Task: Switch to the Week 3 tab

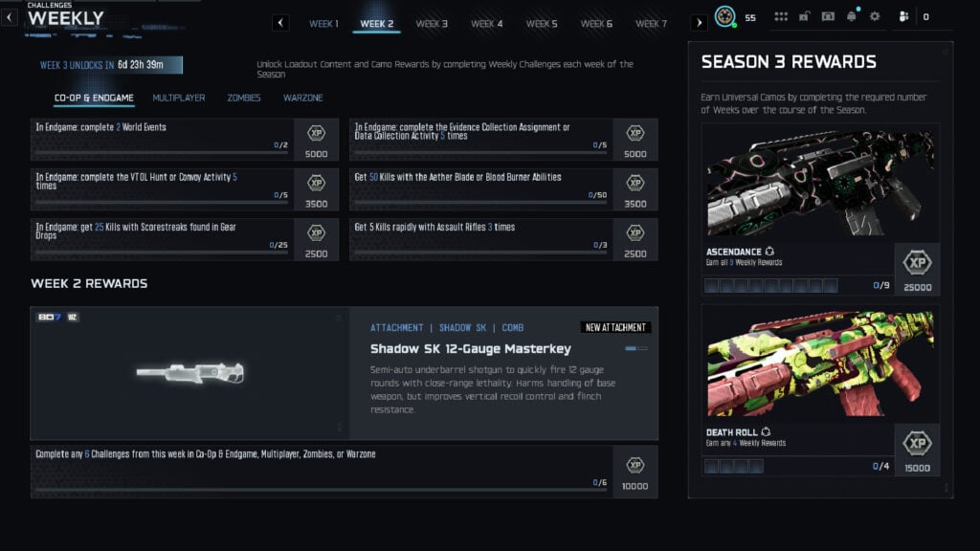Action: click(432, 23)
